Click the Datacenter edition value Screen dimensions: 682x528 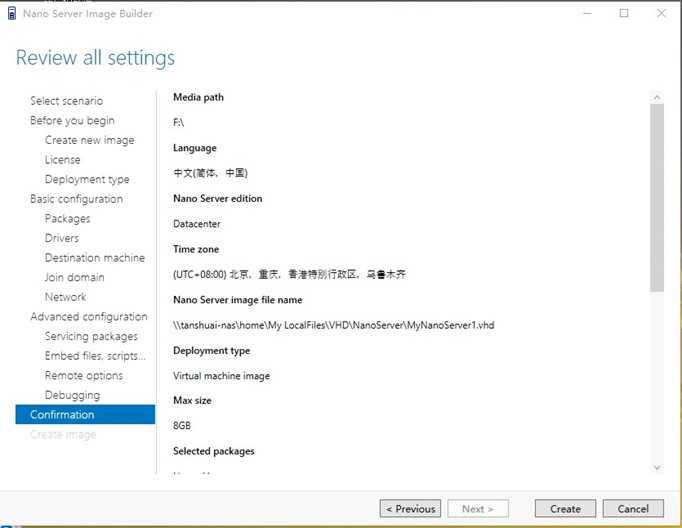(197, 224)
